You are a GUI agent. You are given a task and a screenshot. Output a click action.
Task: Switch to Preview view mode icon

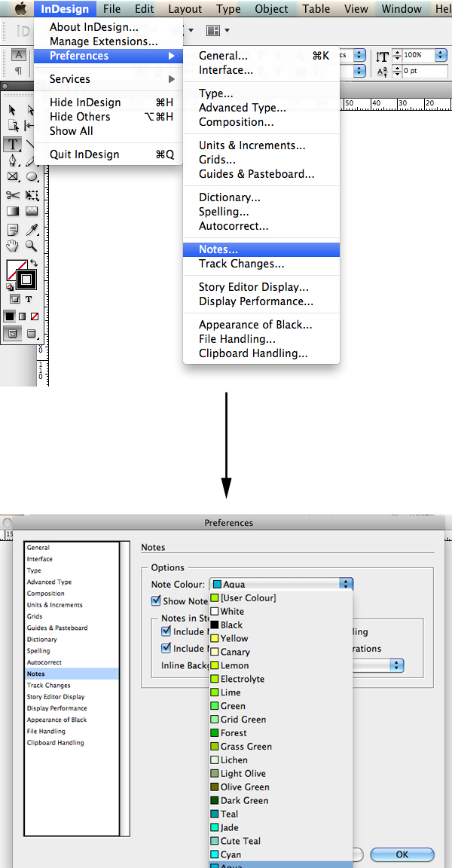click(31, 334)
